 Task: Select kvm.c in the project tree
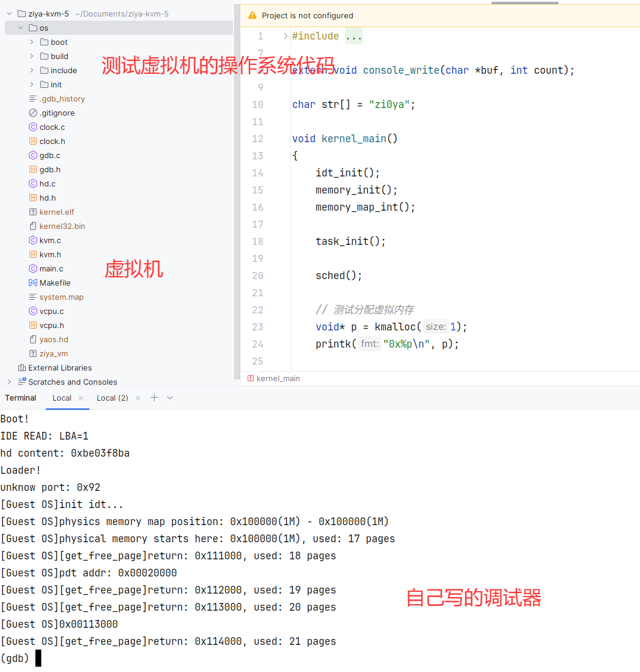(50, 240)
